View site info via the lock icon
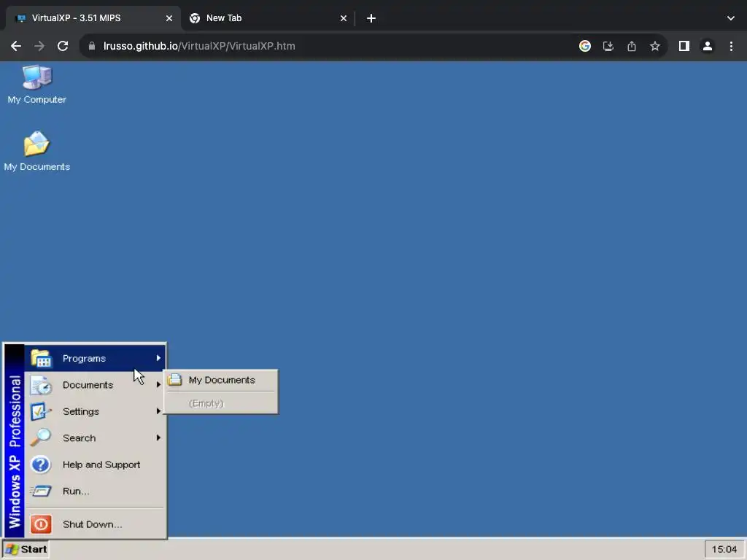Viewport: 747px width, 560px height. click(92, 46)
